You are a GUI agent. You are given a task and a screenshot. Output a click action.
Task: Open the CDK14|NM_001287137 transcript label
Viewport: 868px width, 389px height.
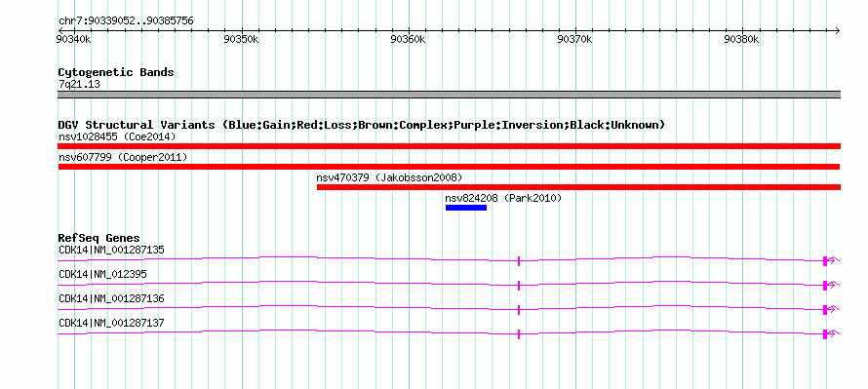(x=111, y=323)
